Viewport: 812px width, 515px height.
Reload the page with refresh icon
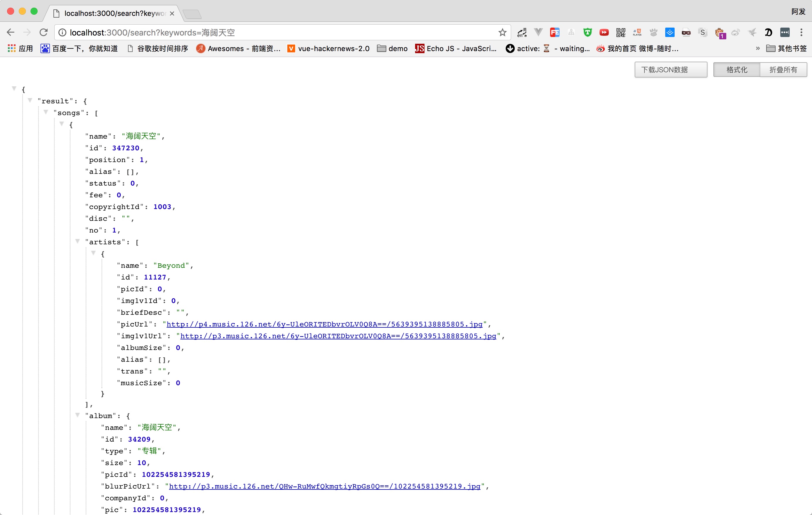43,32
